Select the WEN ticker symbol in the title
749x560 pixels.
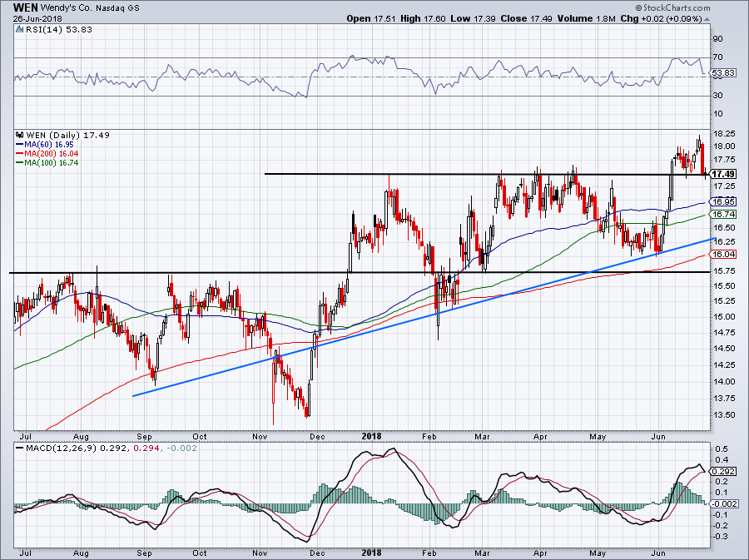point(26,7)
